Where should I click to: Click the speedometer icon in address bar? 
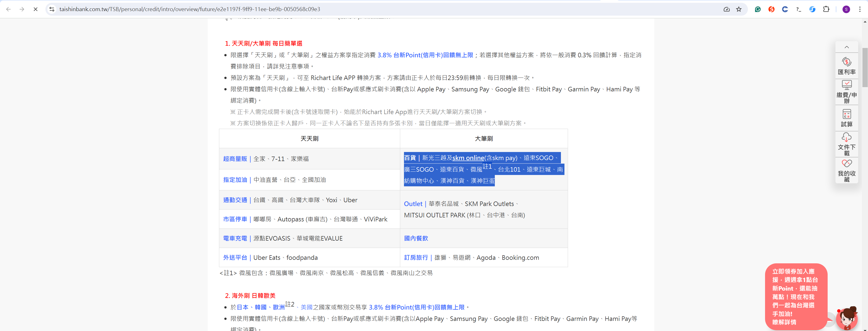(x=726, y=9)
